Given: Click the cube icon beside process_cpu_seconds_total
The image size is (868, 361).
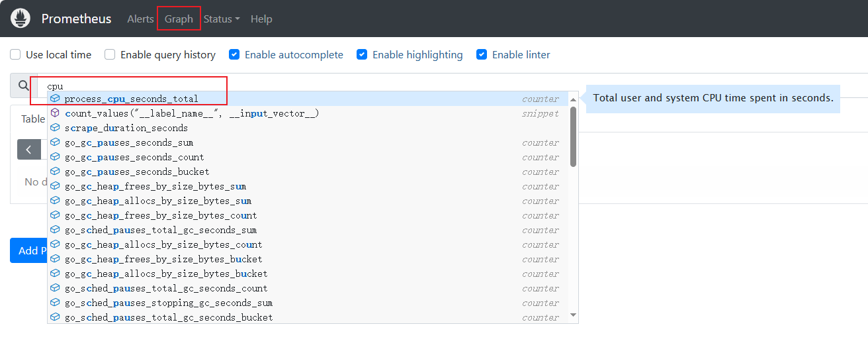Looking at the screenshot, I should click(x=56, y=99).
